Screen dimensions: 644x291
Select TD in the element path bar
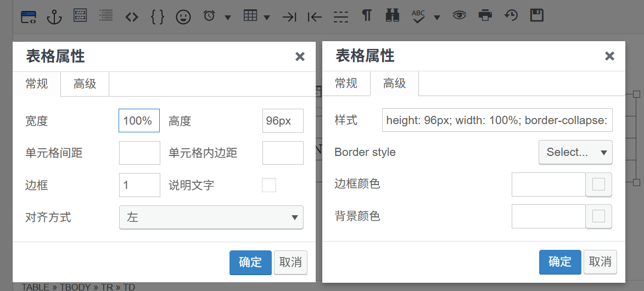(129, 287)
